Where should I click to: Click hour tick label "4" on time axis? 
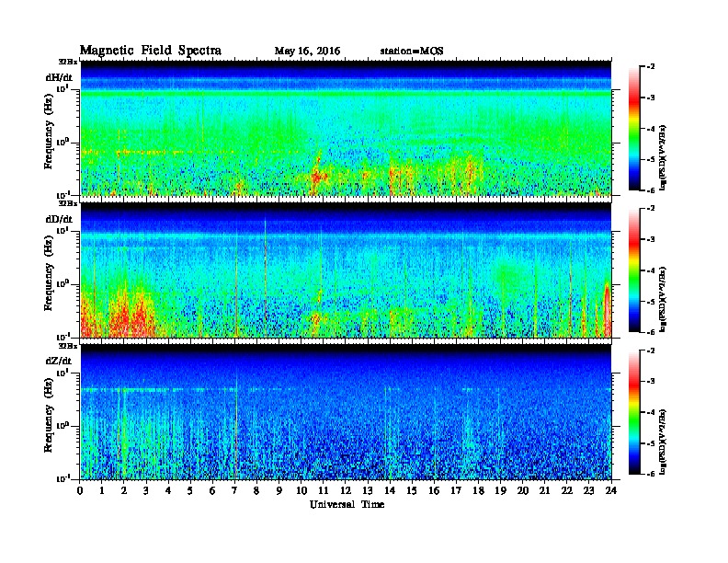(168, 490)
